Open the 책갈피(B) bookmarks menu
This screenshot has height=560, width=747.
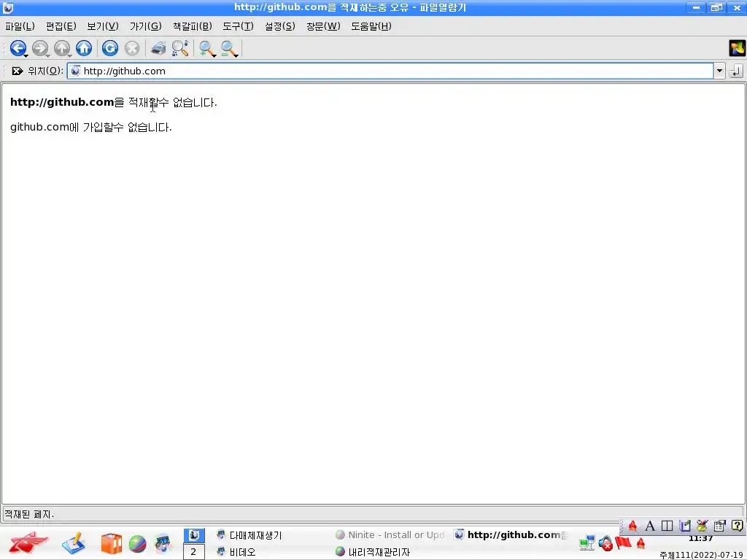click(193, 26)
